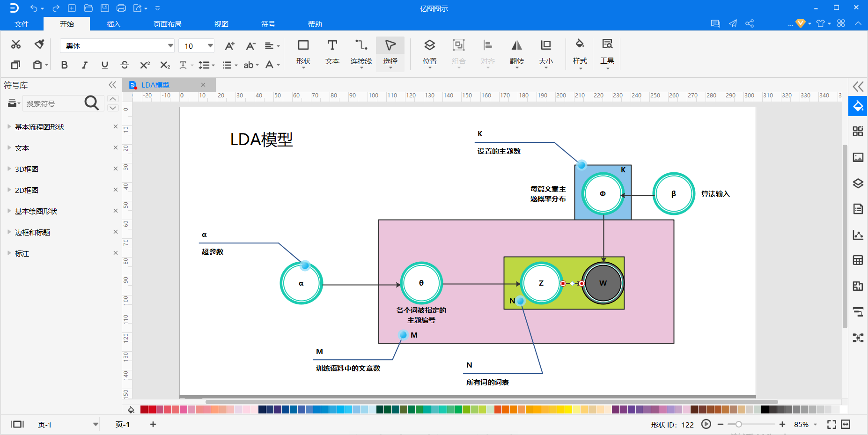Open the table panel in right sidebar

(x=858, y=260)
